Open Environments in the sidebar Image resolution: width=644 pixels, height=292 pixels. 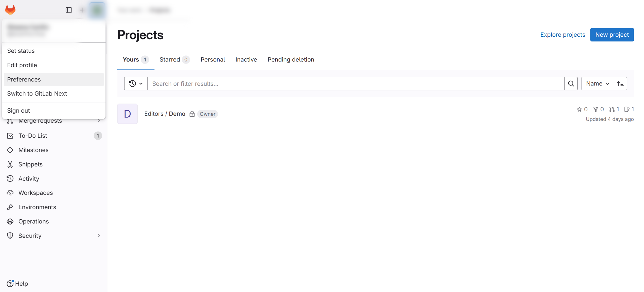click(x=37, y=207)
